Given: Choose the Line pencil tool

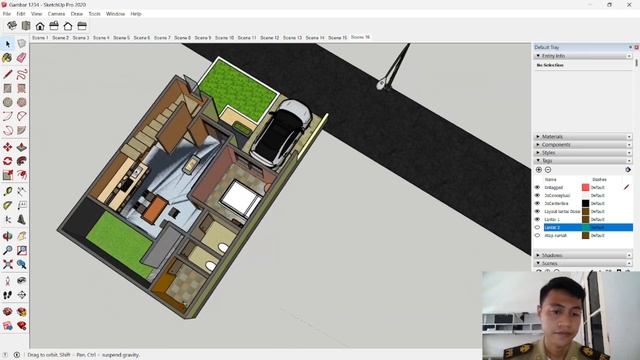Looking at the screenshot, I should [7, 74].
